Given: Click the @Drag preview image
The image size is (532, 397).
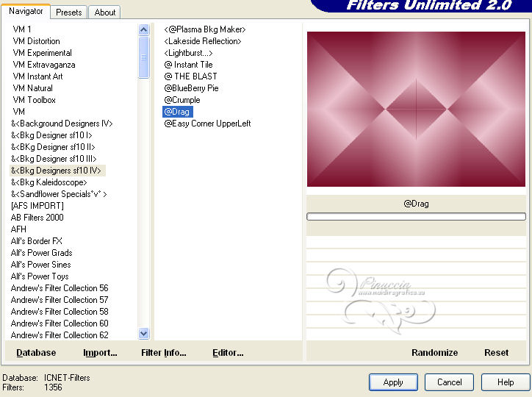Looking at the screenshot, I should (416, 109).
